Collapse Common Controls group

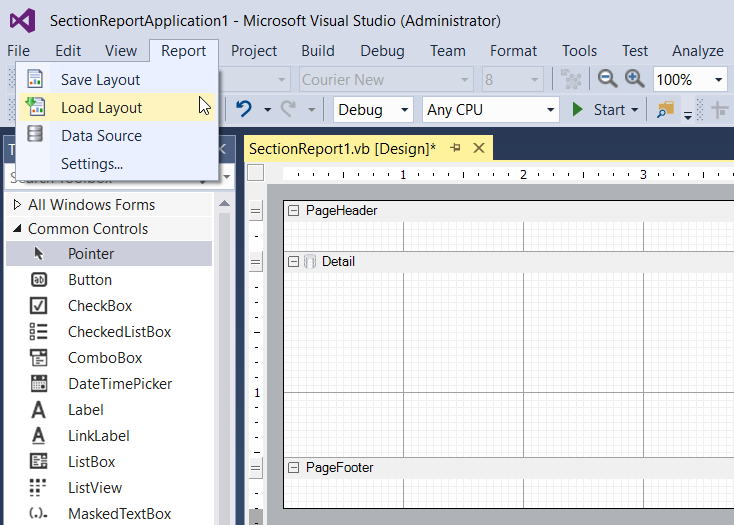click(17, 228)
